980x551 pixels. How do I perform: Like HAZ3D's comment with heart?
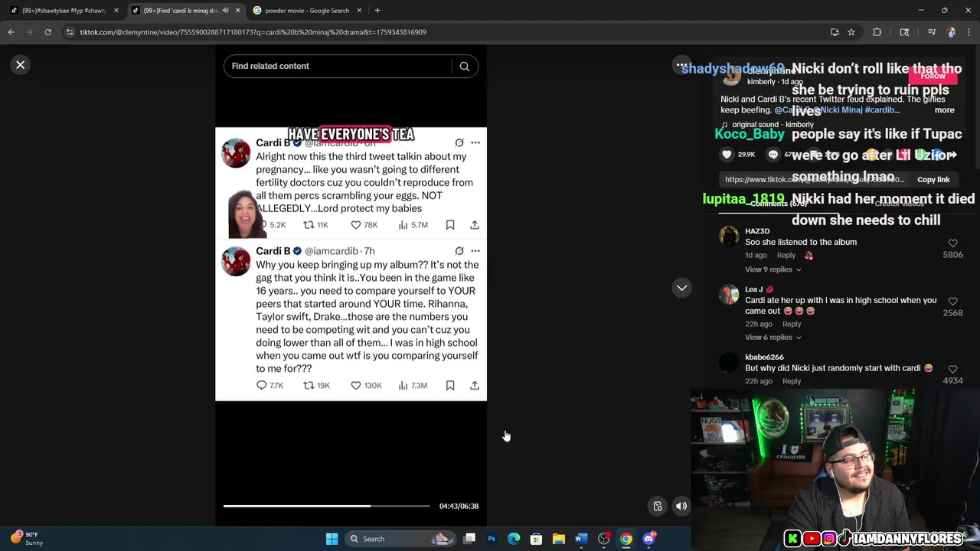pyautogui.click(x=952, y=243)
